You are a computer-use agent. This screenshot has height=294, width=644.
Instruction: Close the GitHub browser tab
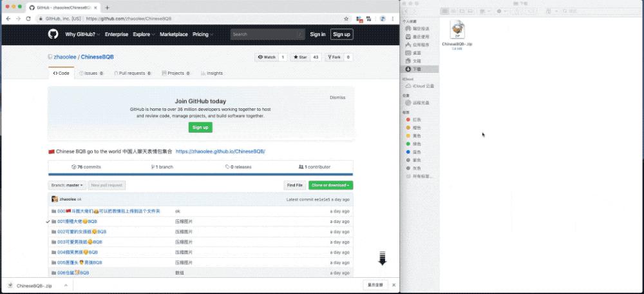click(95, 7)
